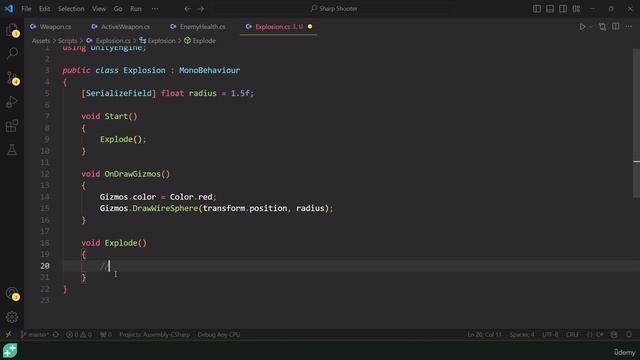Open the notifications bell icon
The image size is (640, 360).
tap(629, 334)
